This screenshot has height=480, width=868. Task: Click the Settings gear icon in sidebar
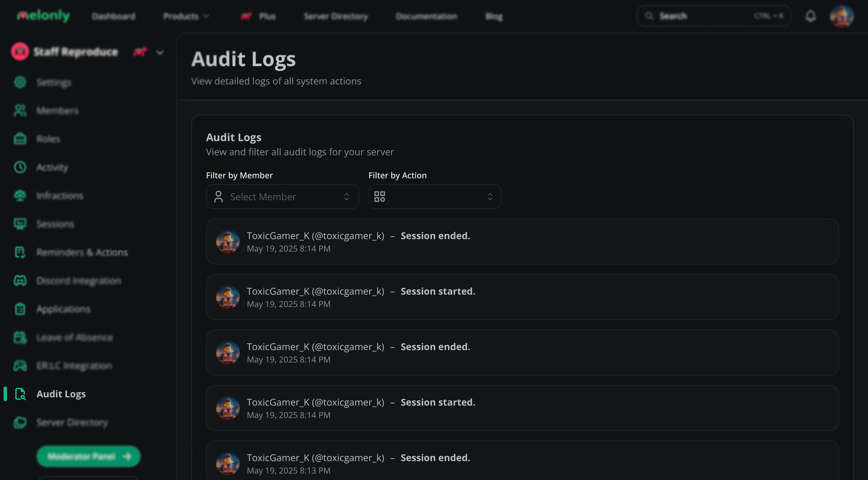point(20,82)
